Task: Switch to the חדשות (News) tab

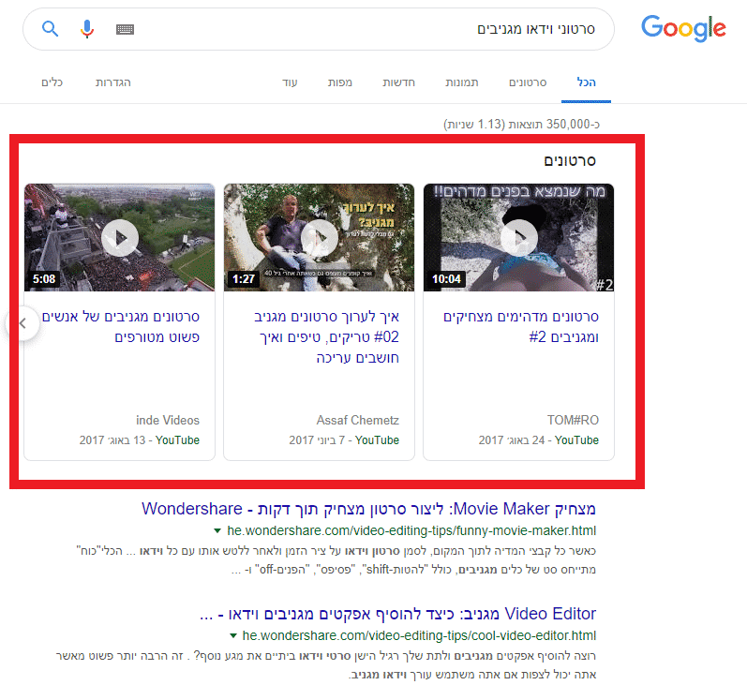Action: click(x=398, y=82)
